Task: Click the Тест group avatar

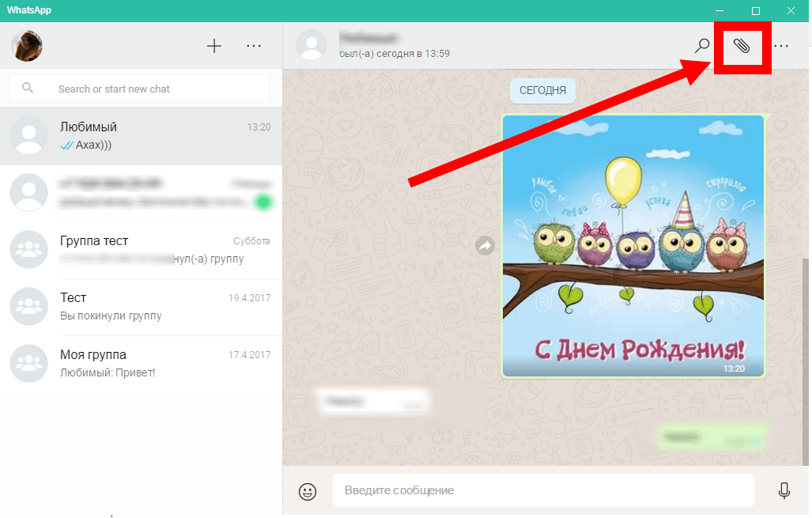Action: [29, 306]
